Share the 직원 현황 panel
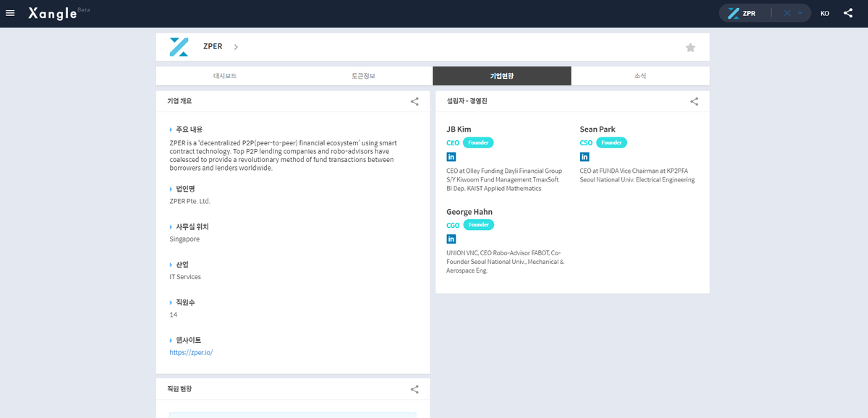Image resolution: width=868 pixels, height=418 pixels. tap(414, 389)
